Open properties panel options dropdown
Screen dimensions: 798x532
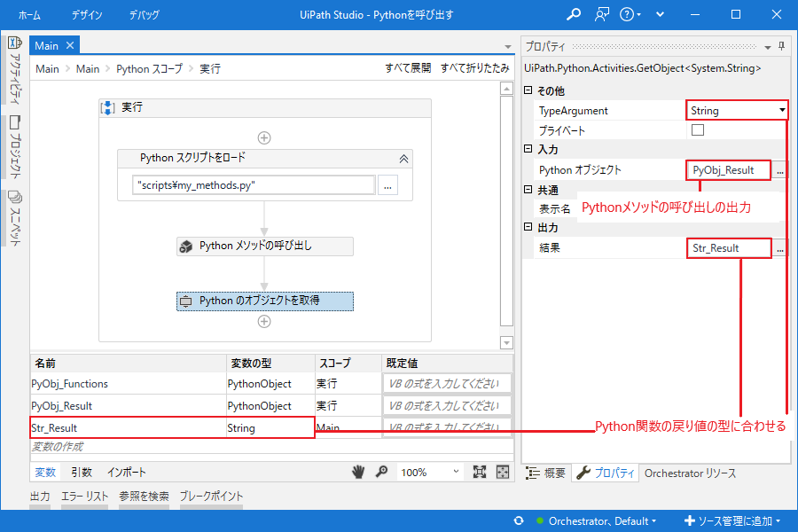click(768, 47)
